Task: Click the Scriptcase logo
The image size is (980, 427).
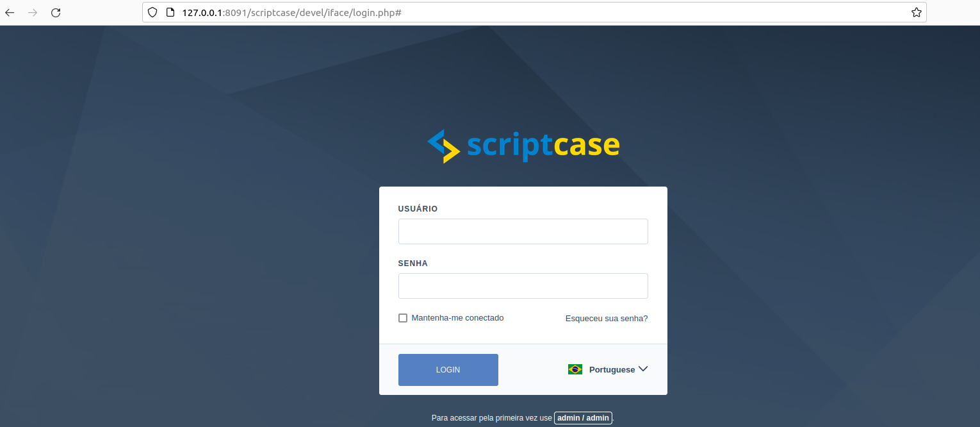Action: (523, 146)
